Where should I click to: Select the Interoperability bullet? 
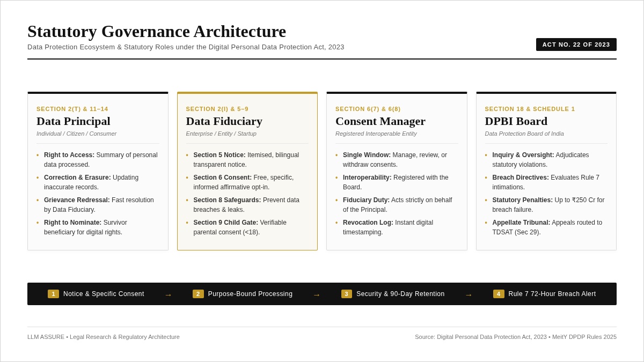[x=397, y=182]
